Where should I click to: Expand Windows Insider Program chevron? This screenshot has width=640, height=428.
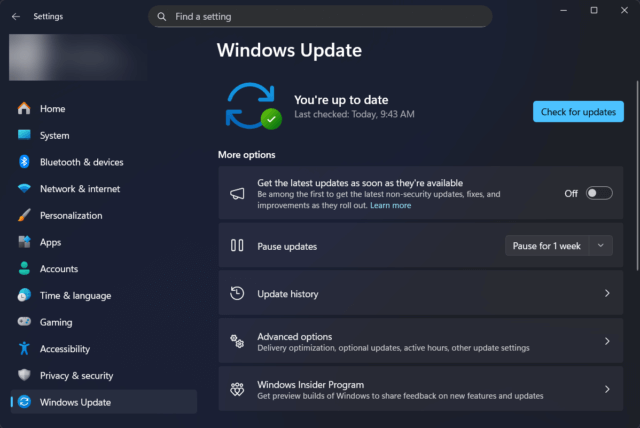click(607, 389)
